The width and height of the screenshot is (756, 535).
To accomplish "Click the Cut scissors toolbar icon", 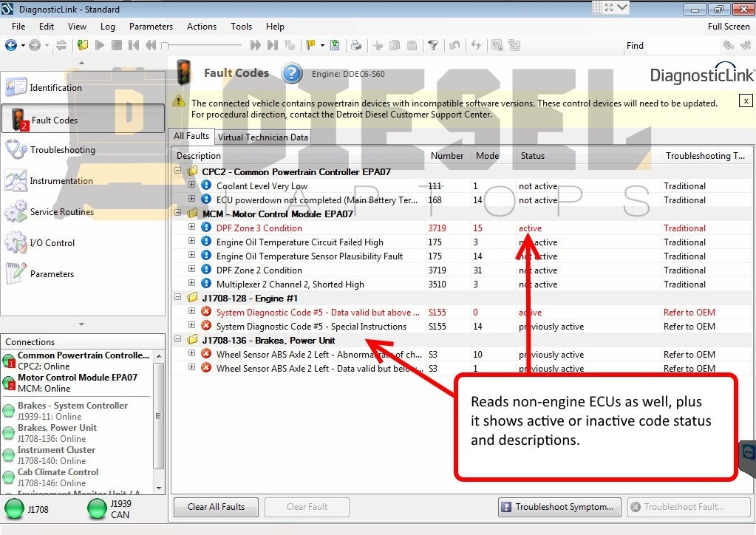I will coord(378,45).
